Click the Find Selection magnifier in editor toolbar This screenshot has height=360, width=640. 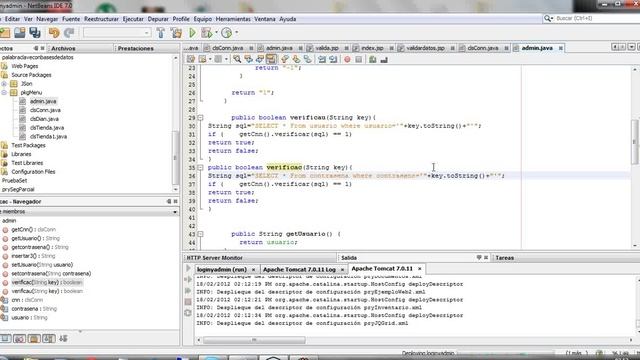(x=237, y=59)
